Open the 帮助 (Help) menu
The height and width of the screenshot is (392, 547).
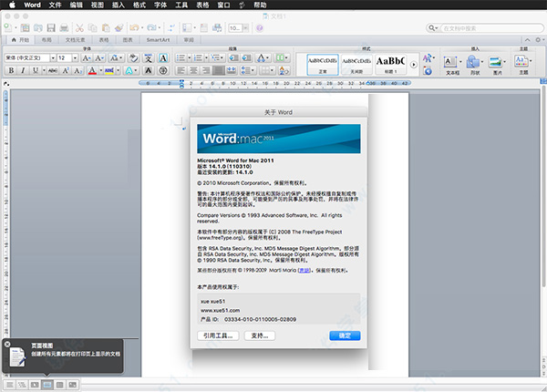coord(260,5)
